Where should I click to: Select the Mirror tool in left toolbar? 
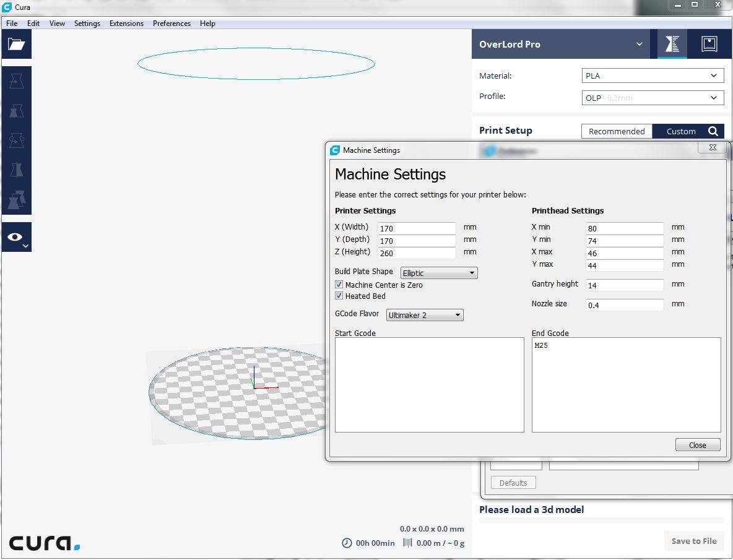(x=16, y=170)
